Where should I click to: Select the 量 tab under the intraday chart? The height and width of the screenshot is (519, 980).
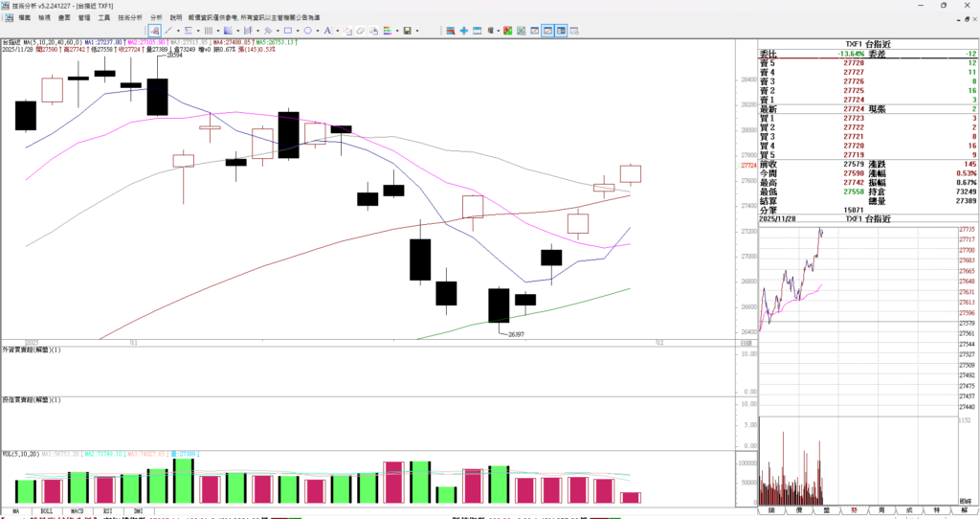(827, 511)
